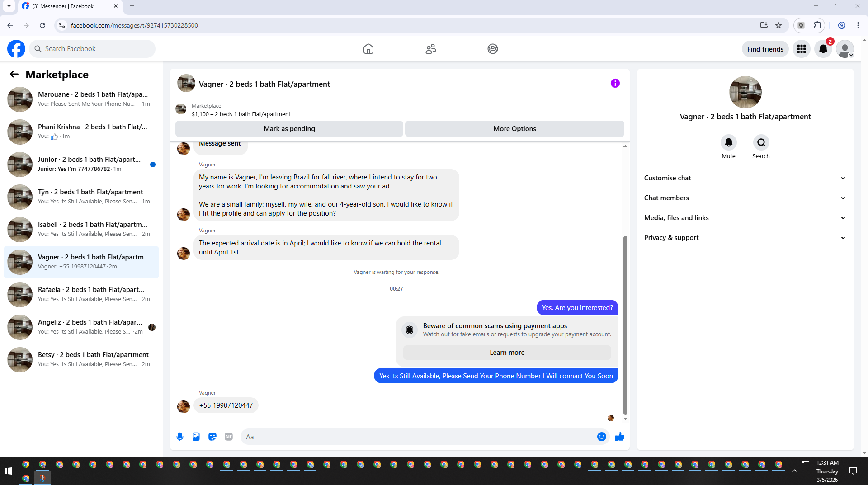Send a thumbs-up like
Image resolution: width=868 pixels, height=485 pixels.
pyautogui.click(x=620, y=437)
